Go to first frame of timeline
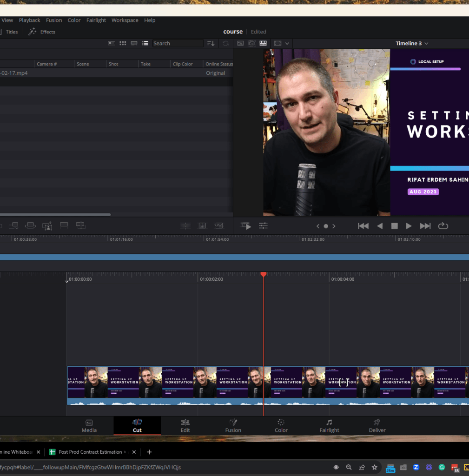The height and width of the screenshot is (476, 469). coord(363,226)
